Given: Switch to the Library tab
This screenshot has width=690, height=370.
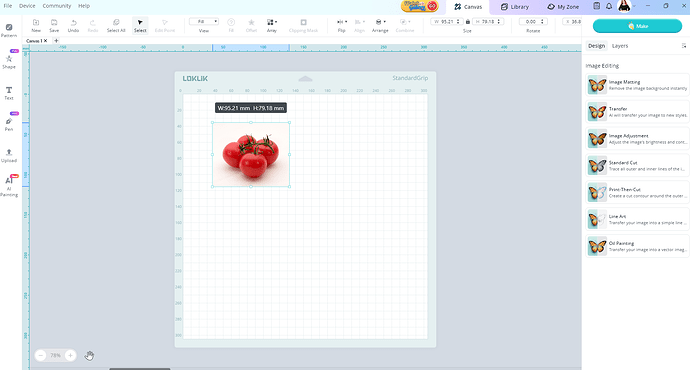Looking at the screenshot, I should (x=515, y=7).
